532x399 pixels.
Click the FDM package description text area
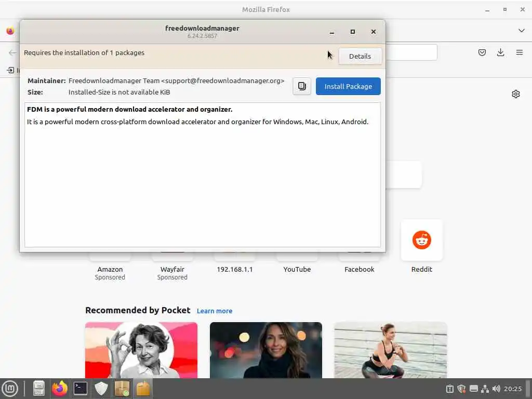[203, 175]
